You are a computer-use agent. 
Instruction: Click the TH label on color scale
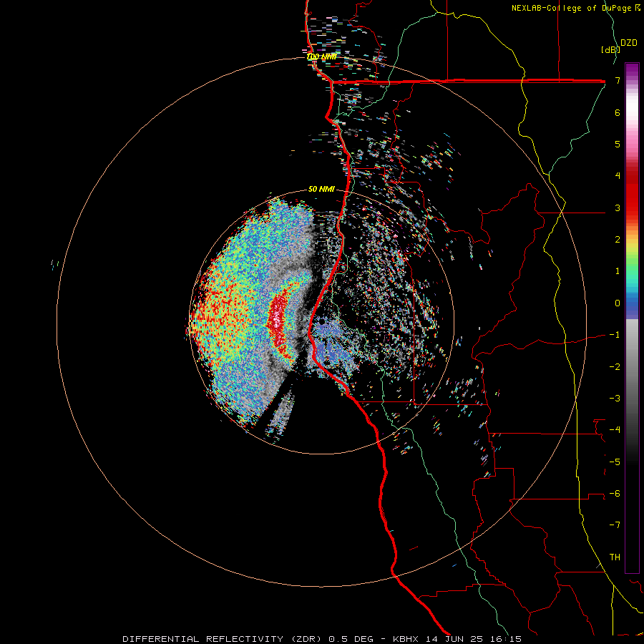[615, 557]
